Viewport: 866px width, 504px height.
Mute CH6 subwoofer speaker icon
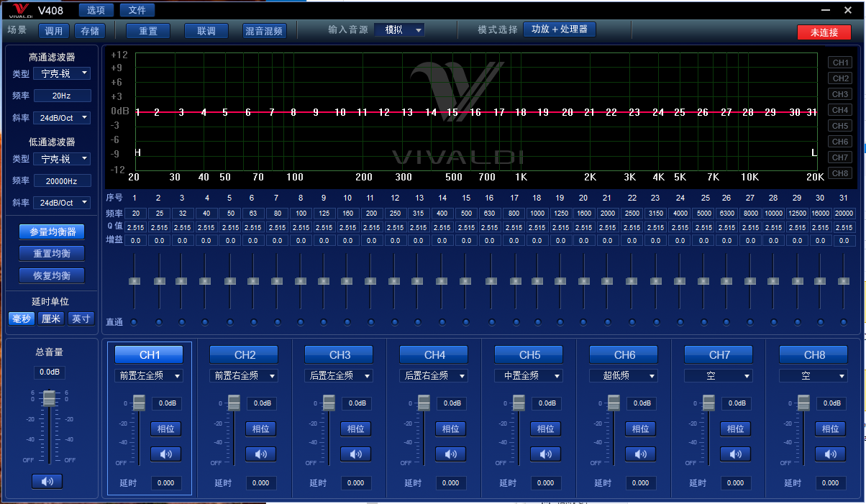tap(640, 454)
